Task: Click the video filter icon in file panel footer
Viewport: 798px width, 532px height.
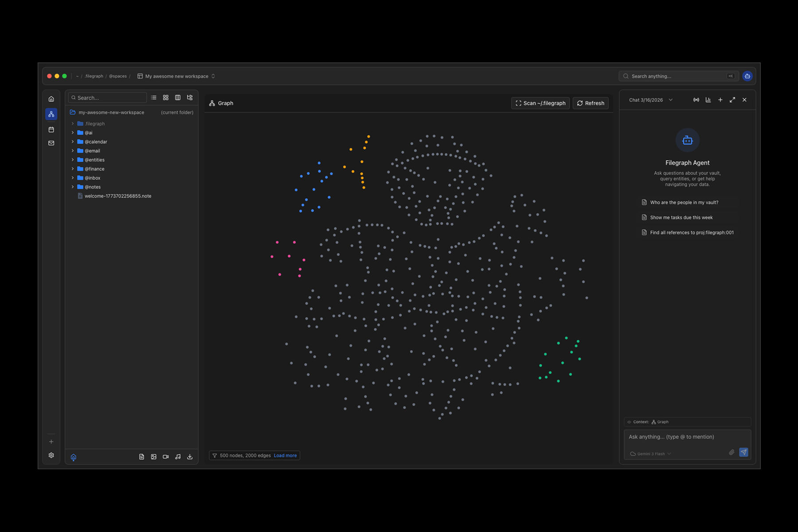Action: [166, 457]
